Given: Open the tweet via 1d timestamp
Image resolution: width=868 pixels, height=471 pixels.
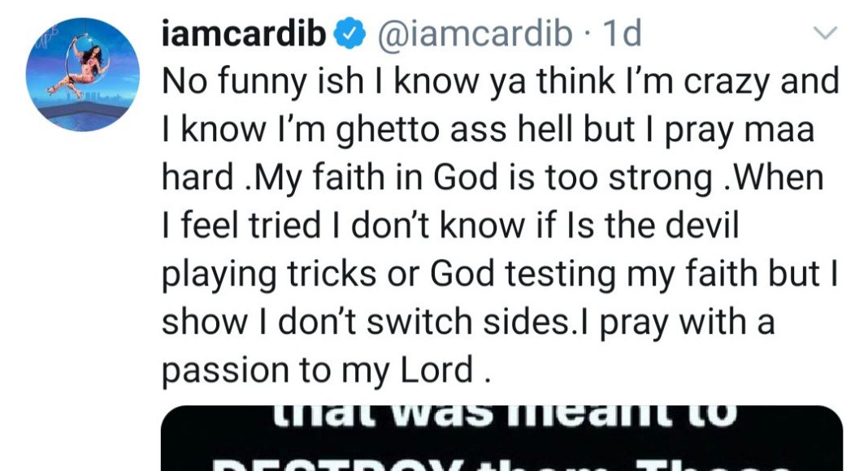Looking at the screenshot, I should (x=622, y=34).
